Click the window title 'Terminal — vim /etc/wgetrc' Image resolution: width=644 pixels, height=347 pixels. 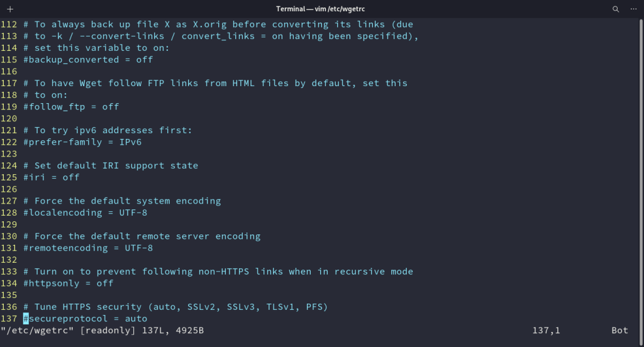322,9
